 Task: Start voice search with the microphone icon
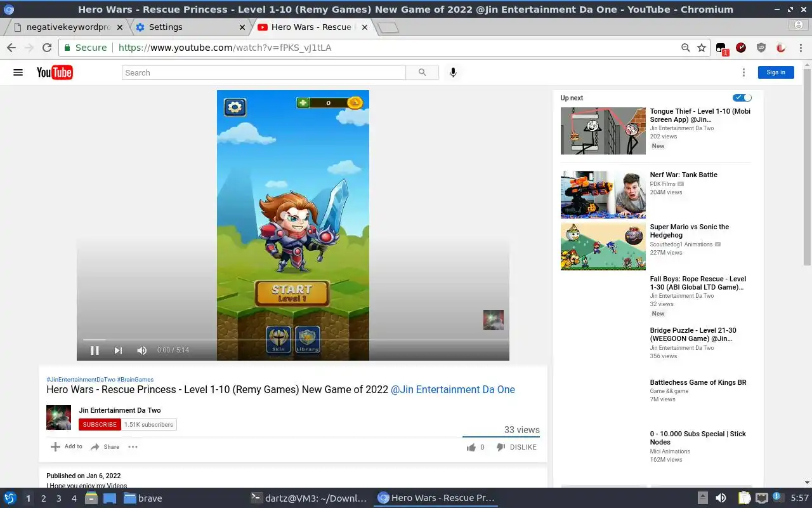tap(453, 72)
